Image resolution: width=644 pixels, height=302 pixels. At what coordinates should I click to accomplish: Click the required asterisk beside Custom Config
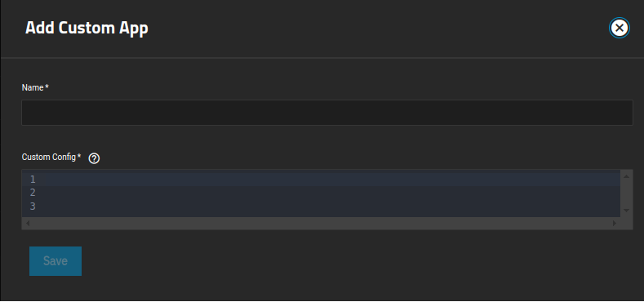point(79,156)
